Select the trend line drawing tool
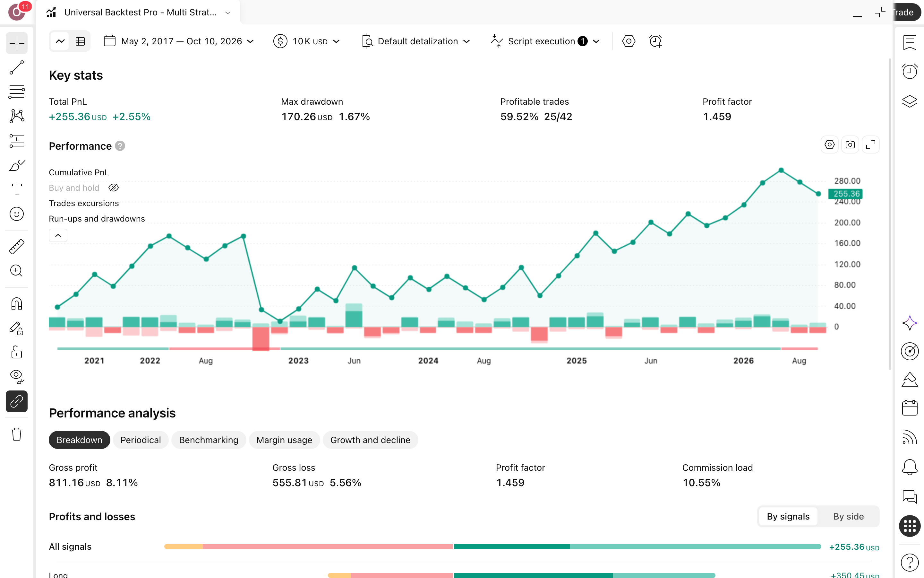The width and height of the screenshot is (924, 578). (17, 68)
